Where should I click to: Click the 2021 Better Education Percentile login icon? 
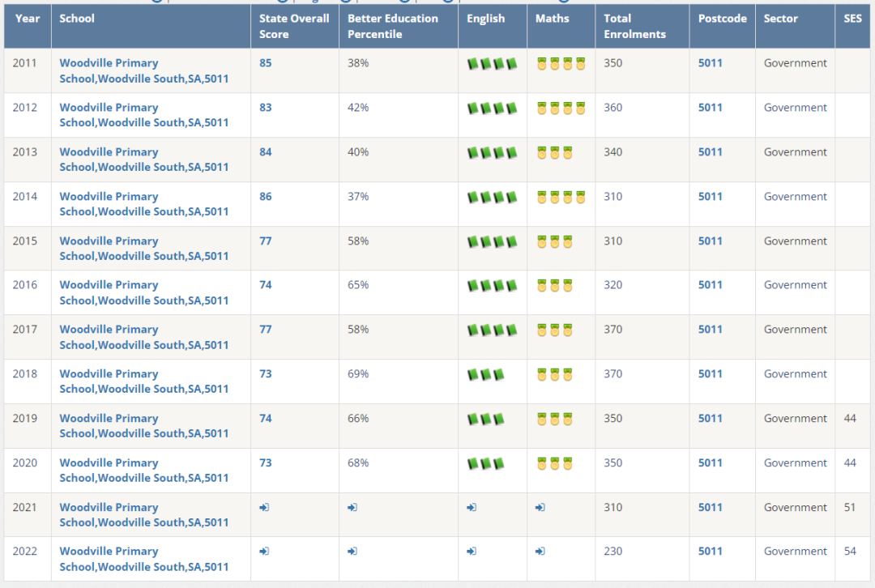click(352, 507)
